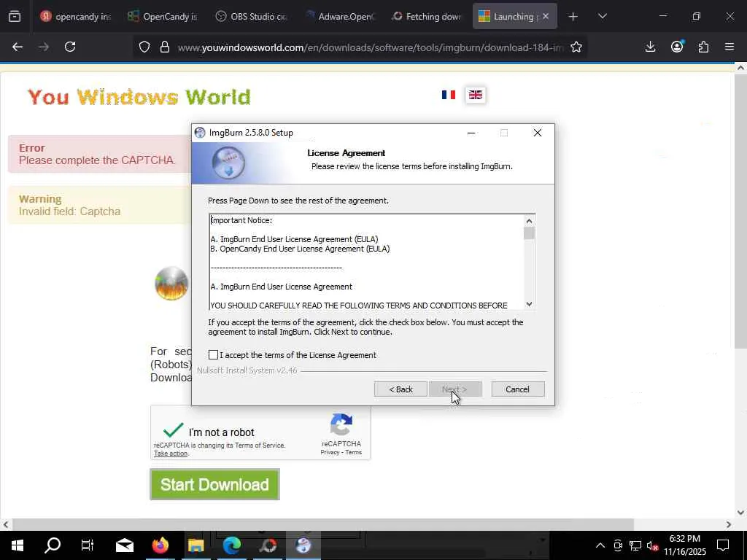Open the clock and date flyout
Screen dimensions: 747x560
coord(685,545)
